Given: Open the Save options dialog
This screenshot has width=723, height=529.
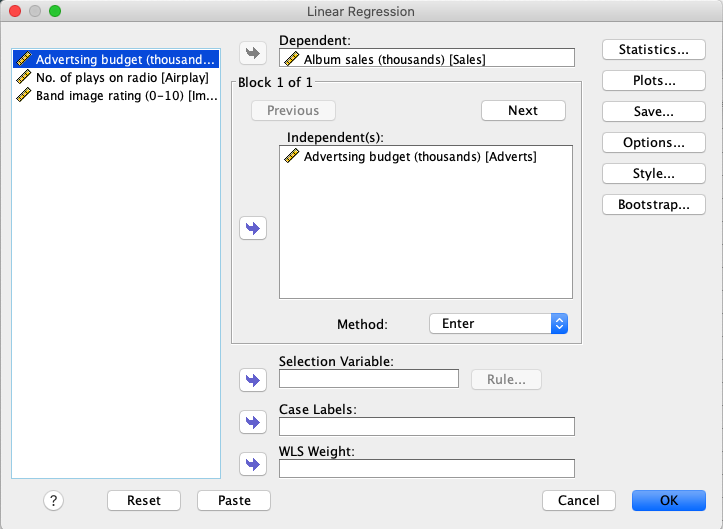Looking at the screenshot, I should click(x=654, y=112).
